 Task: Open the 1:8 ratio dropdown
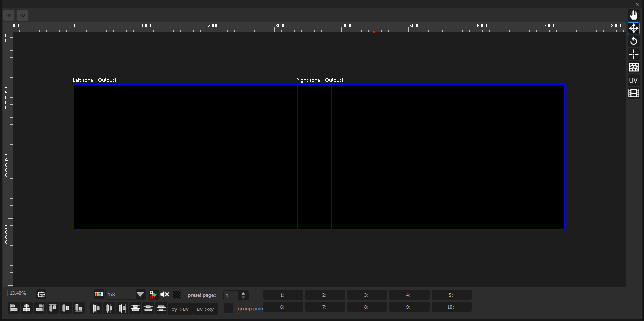[140, 295]
